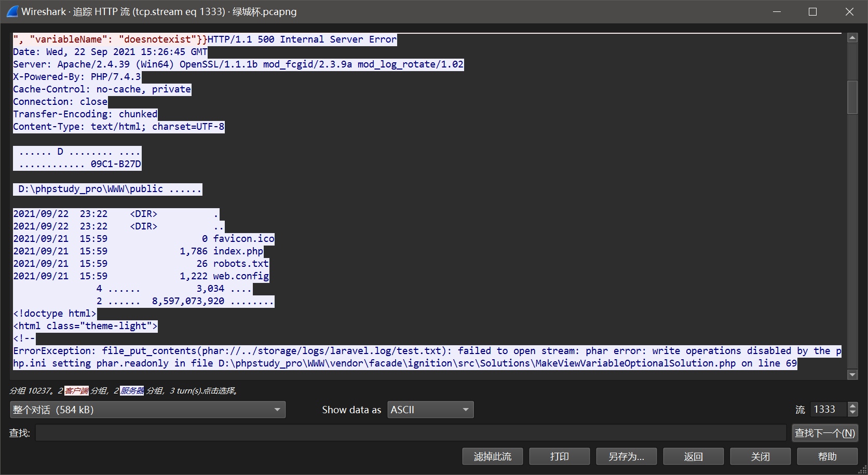
Task: Open 帮助 help for this dialog
Action: tap(827, 456)
